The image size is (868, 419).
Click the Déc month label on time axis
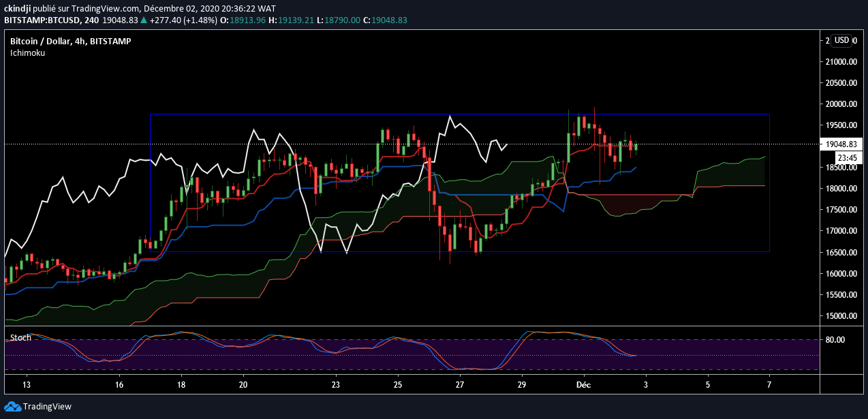pos(584,384)
